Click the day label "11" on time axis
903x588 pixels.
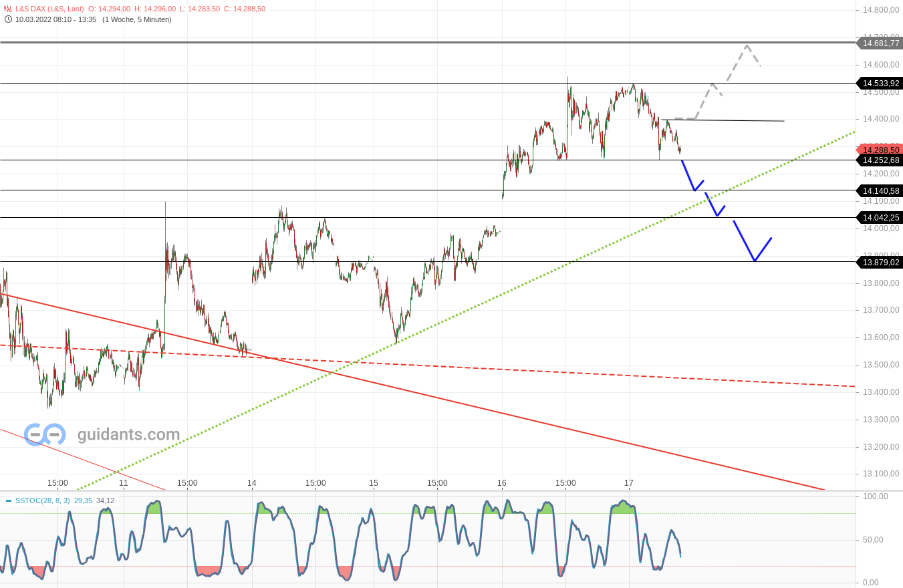124,482
